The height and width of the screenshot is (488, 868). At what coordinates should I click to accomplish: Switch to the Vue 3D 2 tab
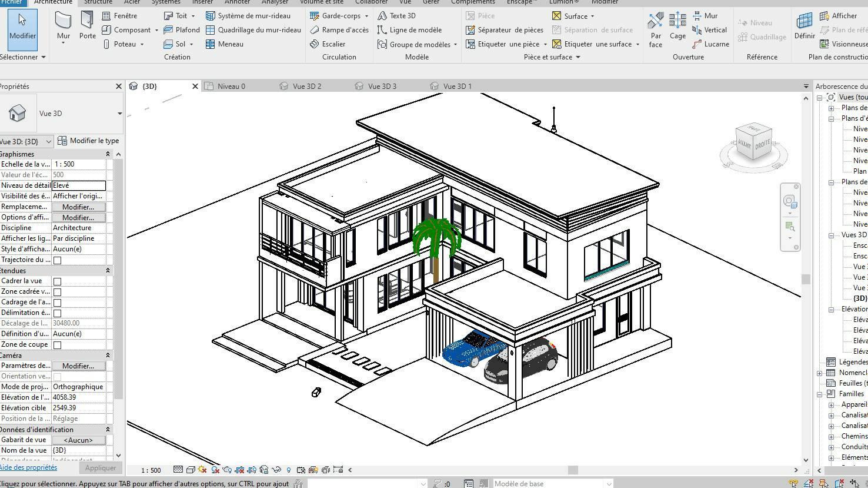coord(307,87)
